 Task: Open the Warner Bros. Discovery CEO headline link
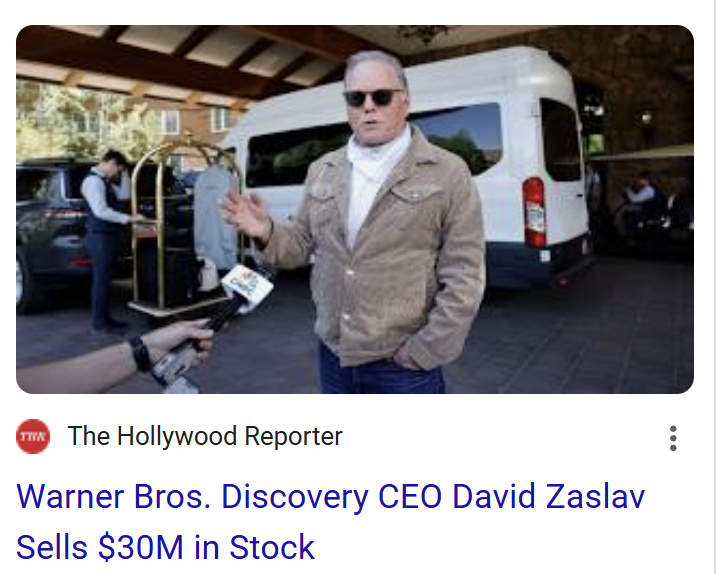point(331,522)
